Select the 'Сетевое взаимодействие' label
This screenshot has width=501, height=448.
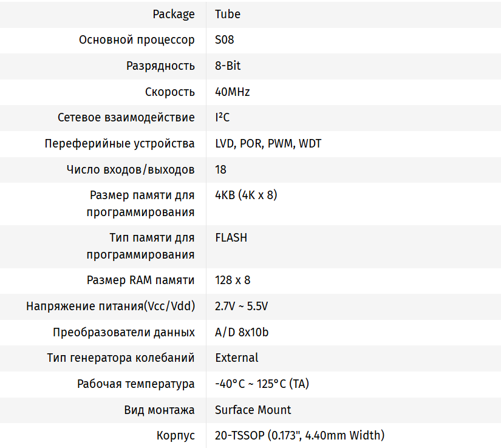point(126,117)
